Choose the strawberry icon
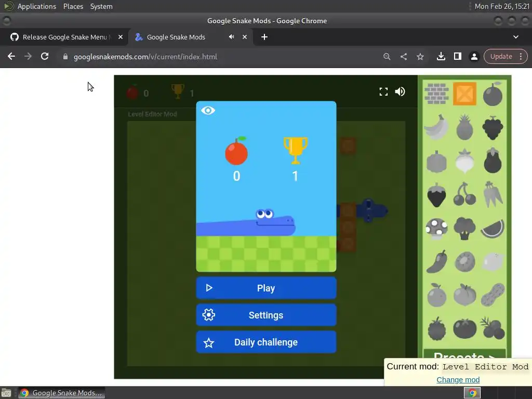 [436, 195]
